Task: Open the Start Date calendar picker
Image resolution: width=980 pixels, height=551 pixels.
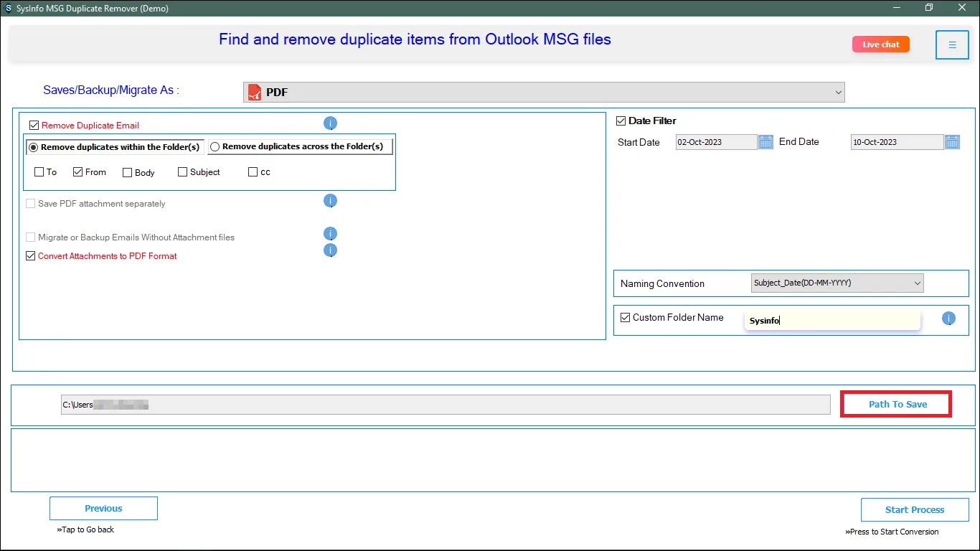Action: (765, 142)
